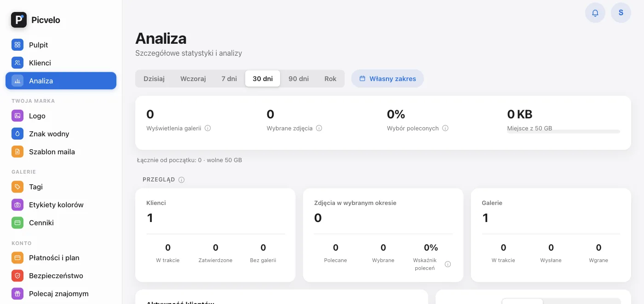Image resolution: width=644 pixels, height=304 pixels.
Task: Click the Miejsce z 50 GB storage bar
Action: tap(563, 132)
